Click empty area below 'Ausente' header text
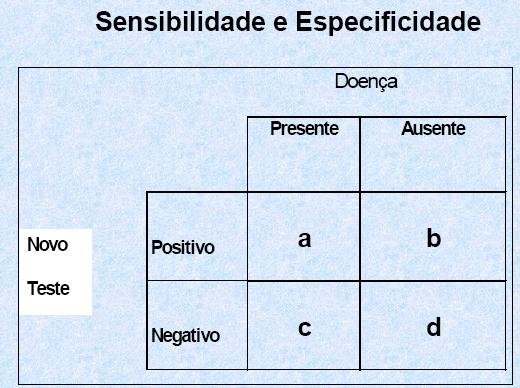520x388 pixels. pyautogui.click(x=433, y=165)
